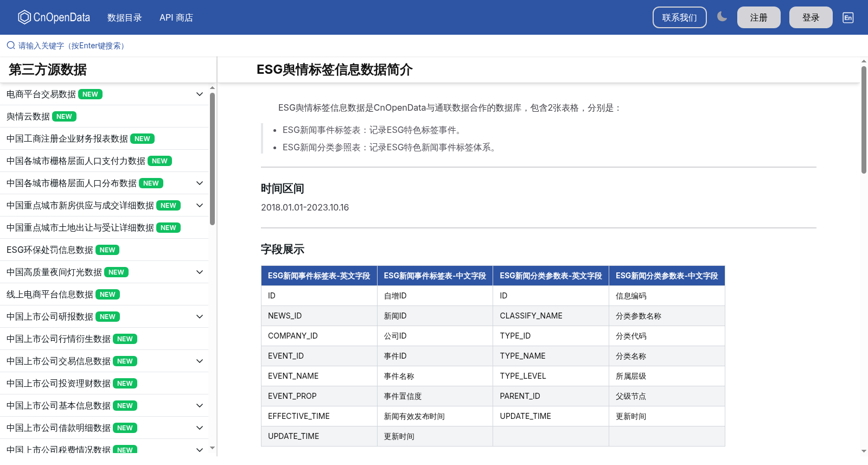Click NEW badge beside ESG环保处罚信息数据
Image resolution: width=868 pixels, height=465 pixels.
[x=107, y=250]
